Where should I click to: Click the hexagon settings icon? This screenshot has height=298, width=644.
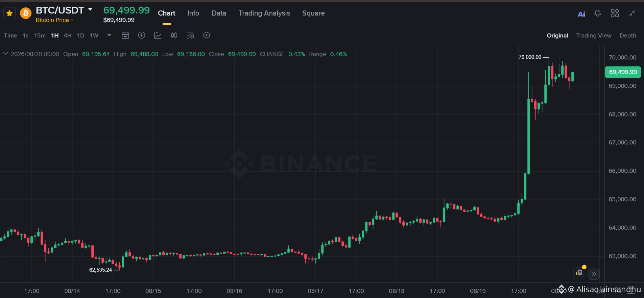(x=207, y=35)
